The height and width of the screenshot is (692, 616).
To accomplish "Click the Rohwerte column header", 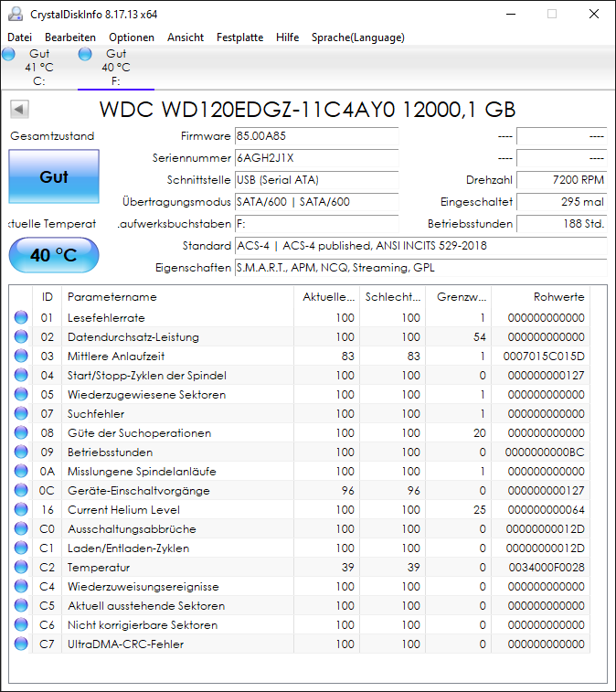I will pos(540,296).
